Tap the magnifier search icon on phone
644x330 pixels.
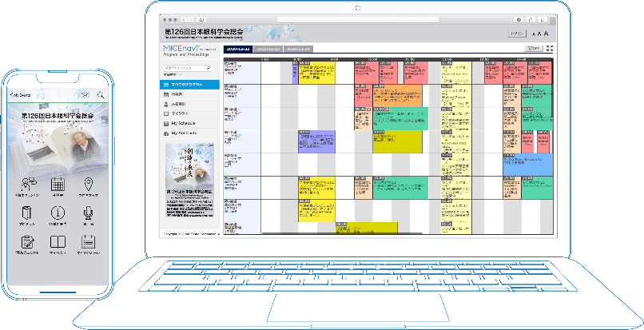(x=101, y=95)
